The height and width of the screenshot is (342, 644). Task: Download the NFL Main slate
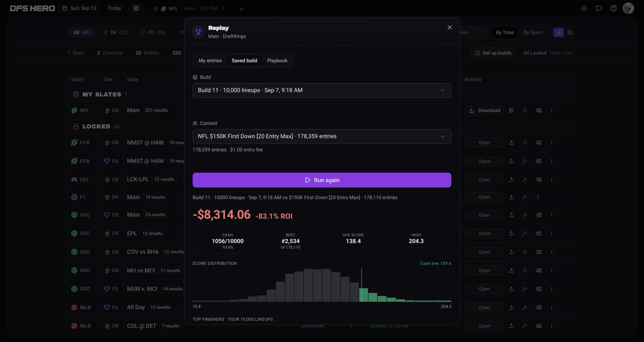click(x=484, y=110)
